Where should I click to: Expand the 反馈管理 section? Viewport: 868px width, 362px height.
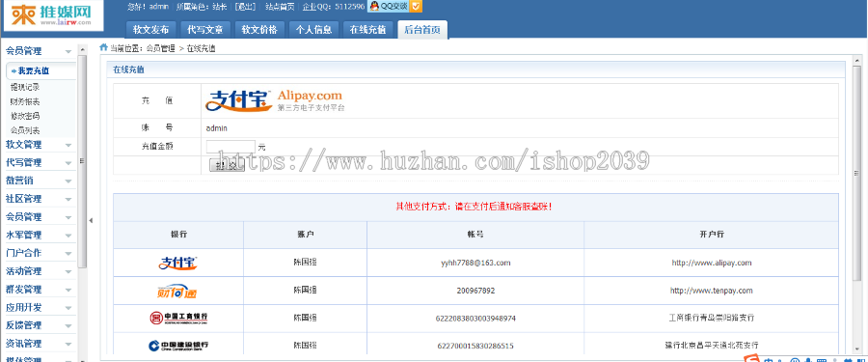[x=39, y=325]
